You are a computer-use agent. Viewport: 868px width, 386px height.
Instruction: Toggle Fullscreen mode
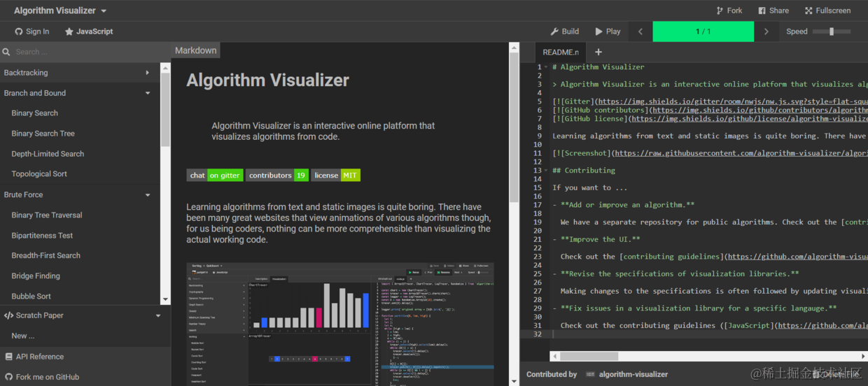[827, 10]
